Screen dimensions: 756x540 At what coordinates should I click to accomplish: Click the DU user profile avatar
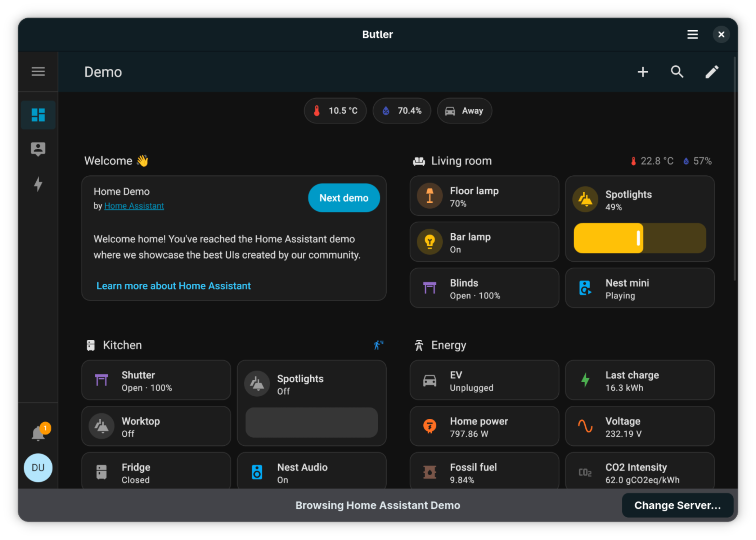(x=38, y=468)
